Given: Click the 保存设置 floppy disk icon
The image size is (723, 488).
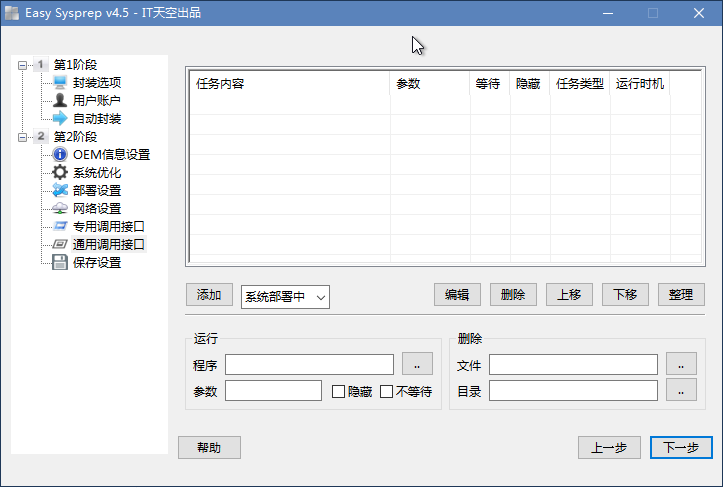Looking at the screenshot, I should pos(60,263).
